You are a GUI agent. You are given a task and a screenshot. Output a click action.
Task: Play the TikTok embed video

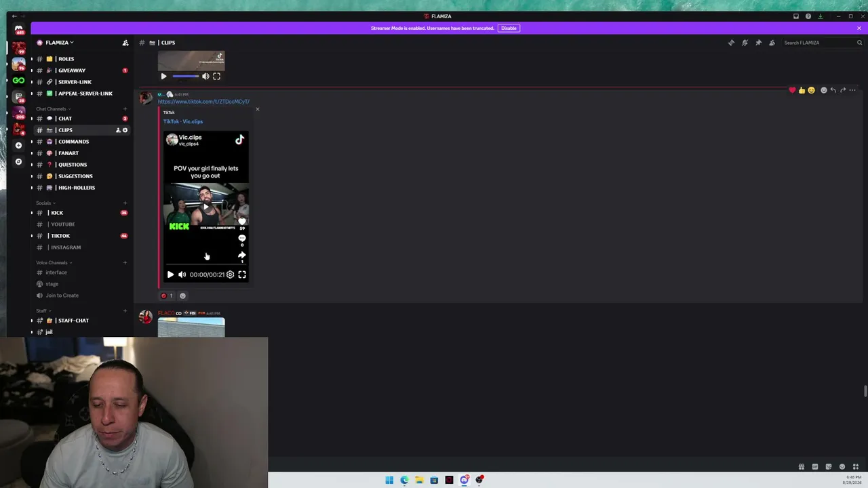tap(170, 274)
